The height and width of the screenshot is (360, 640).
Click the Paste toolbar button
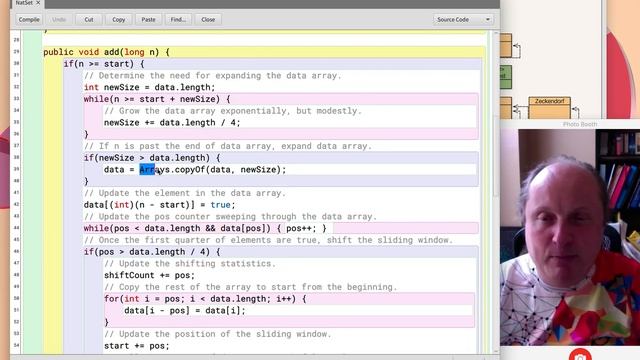[x=148, y=19]
